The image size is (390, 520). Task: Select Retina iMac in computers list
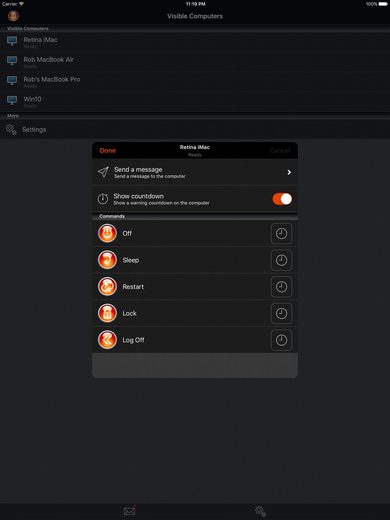pos(195,42)
